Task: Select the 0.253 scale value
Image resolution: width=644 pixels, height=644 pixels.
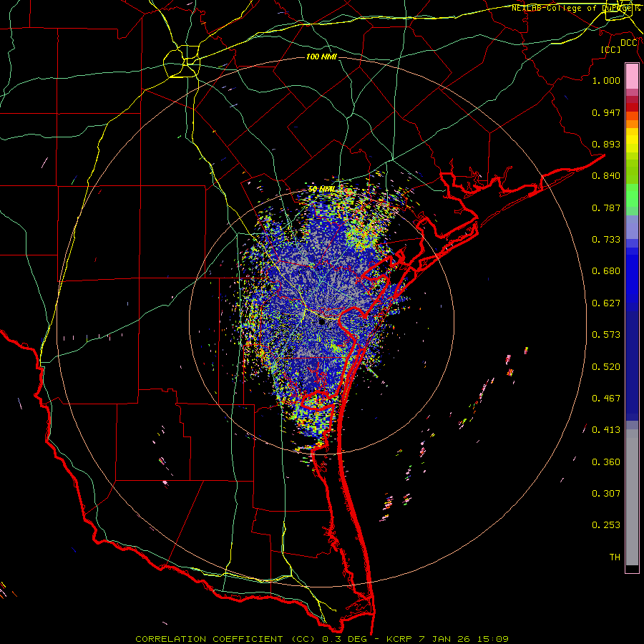Action: [606, 525]
